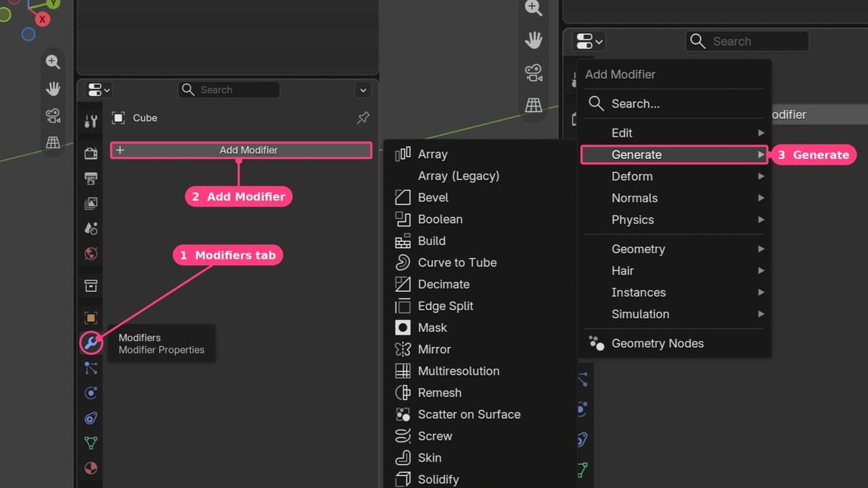Image resolution: width=868 pixels, height=488 pixels.
Task: Select the Mirror modifier
Action: tap(480, 349)
